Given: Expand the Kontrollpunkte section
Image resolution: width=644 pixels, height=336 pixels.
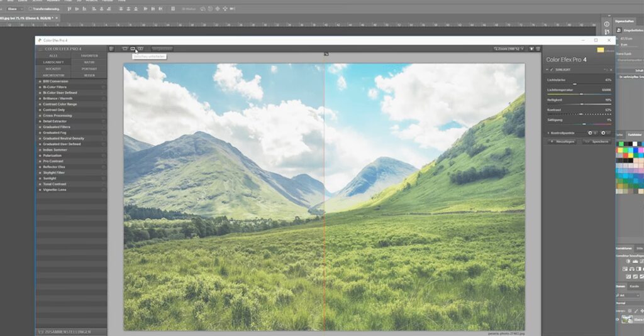Looking at the screenshot, I should (548, 133).
